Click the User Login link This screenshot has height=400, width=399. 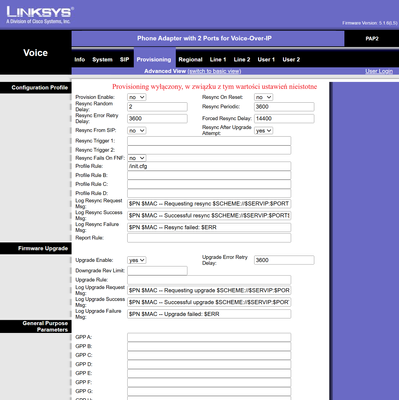pos(379,71)
